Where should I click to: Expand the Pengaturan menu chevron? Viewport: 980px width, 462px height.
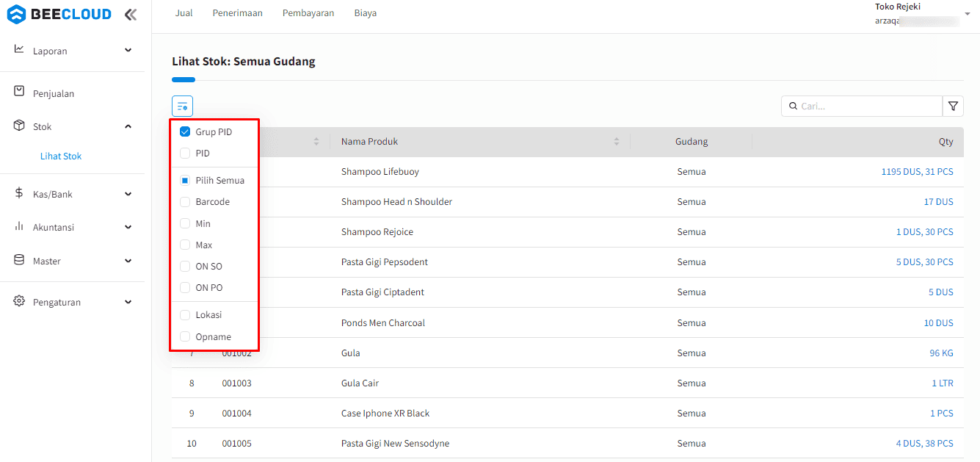click(128, 302)
